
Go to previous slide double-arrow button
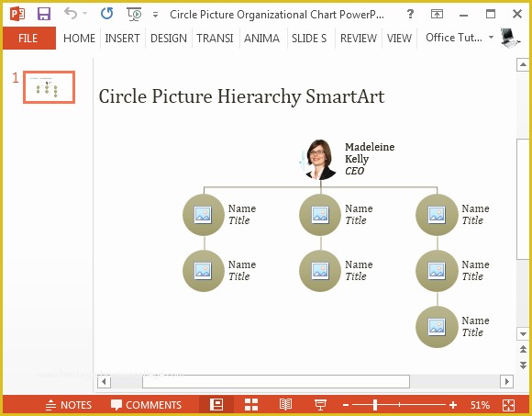point(523,349)
